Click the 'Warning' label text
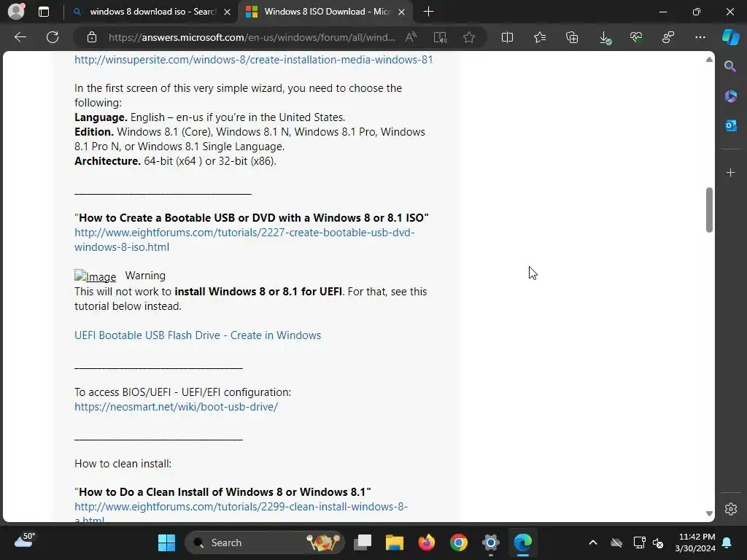The width and height of the screenshot is (747, 560). click(x=145, y=276)
